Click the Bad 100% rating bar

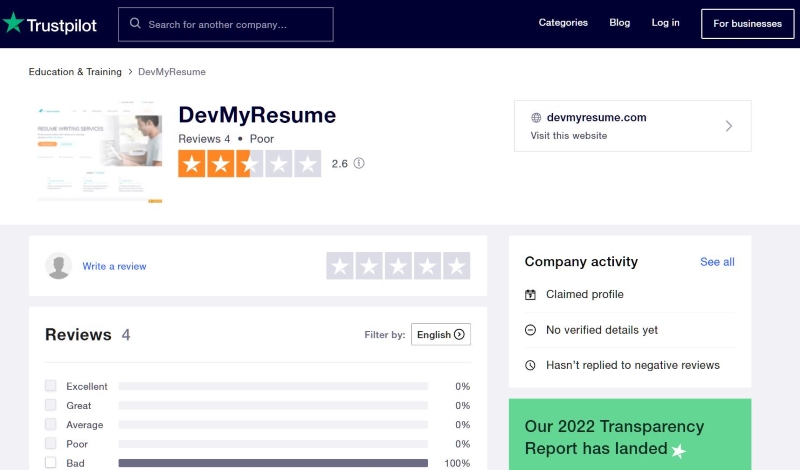tap(273, 463)
